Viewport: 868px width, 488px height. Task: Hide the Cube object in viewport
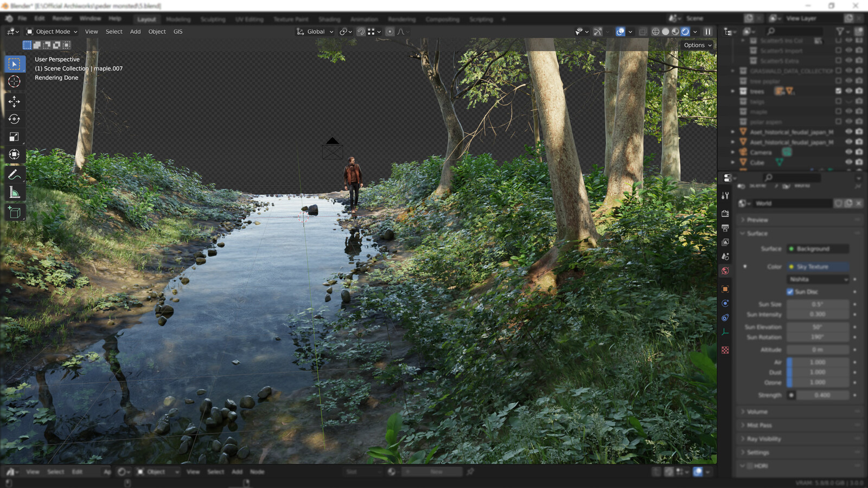(x=849, y=162)
